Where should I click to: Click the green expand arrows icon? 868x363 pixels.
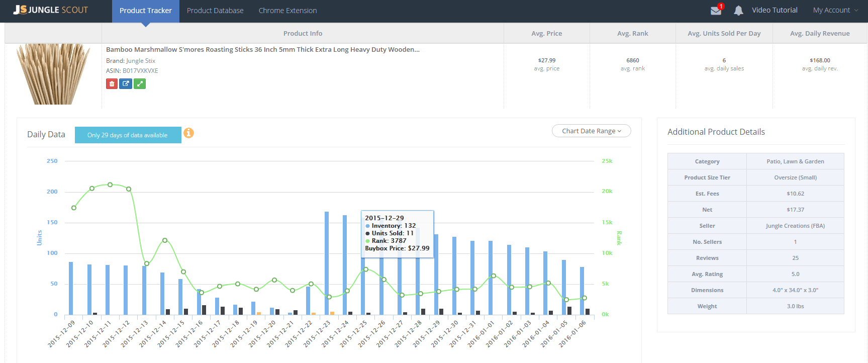coord(140,84)
